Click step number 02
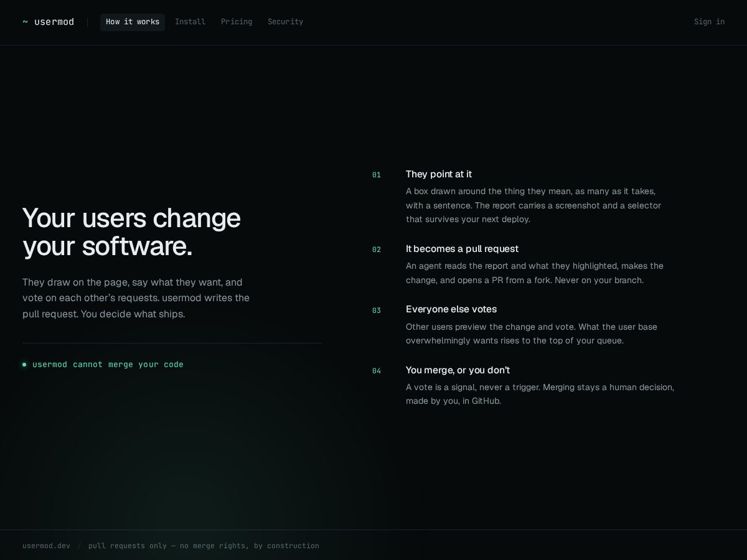Screen dimensions: 747x560 [377, 250]
